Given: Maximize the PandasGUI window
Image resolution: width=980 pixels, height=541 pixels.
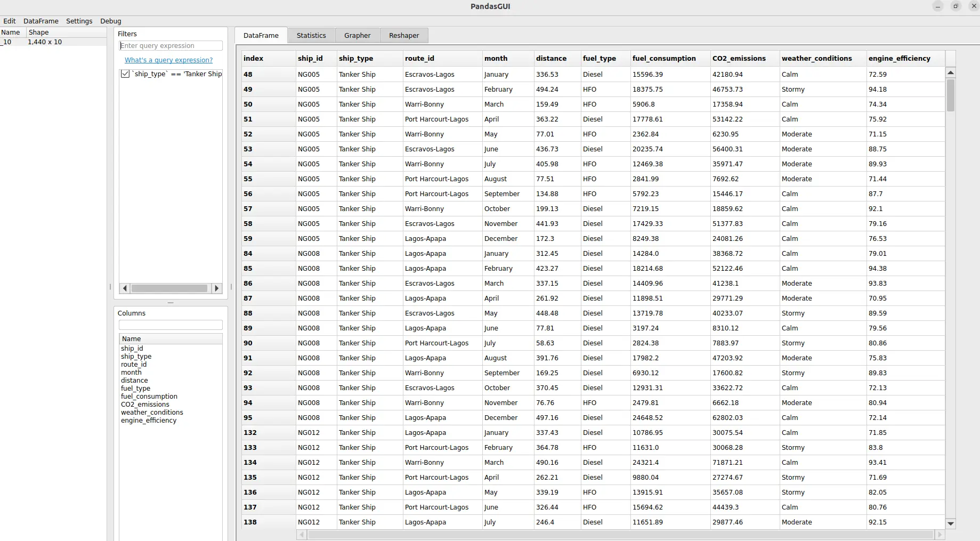Looking at the screenshot, I should point(956,6).
